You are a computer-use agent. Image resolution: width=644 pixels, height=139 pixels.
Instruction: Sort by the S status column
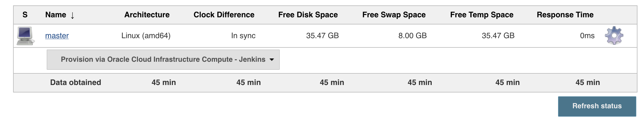point(25,15)
